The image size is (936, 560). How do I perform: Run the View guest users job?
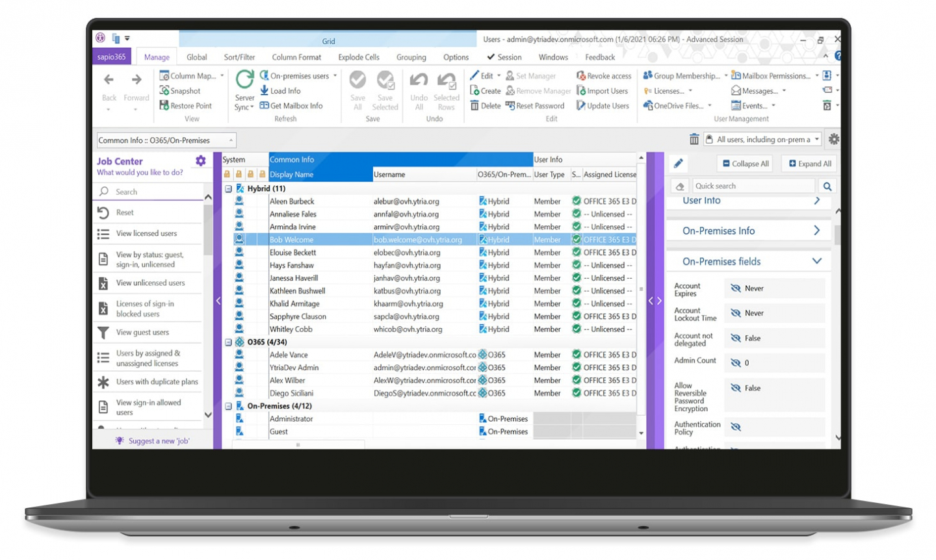coord(148,333)
